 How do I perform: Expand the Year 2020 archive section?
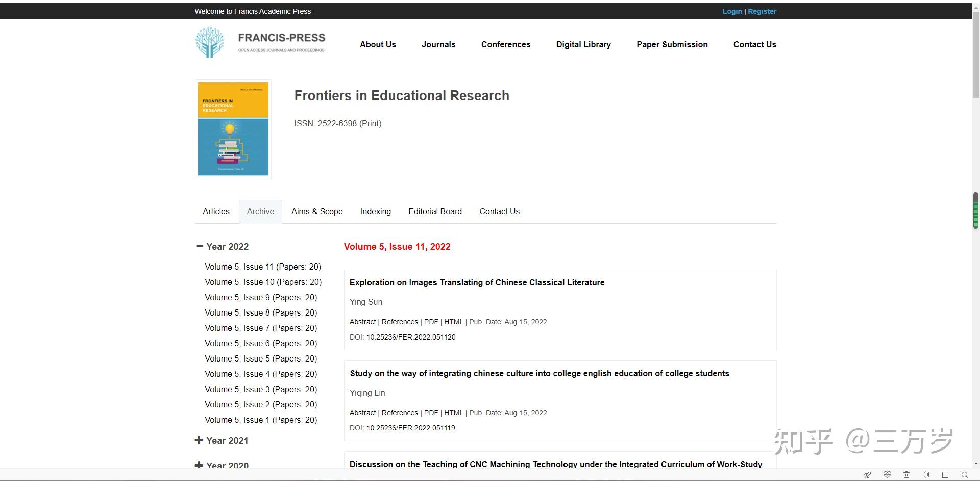click(199, 465)
